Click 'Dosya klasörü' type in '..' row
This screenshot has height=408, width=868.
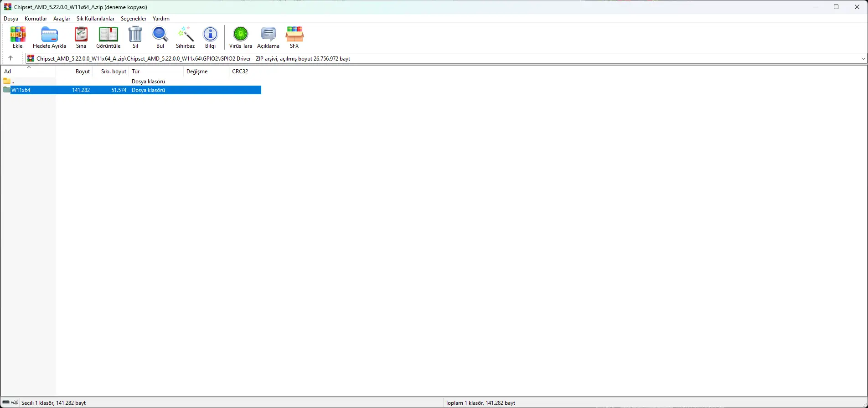click(x=149, y=82)
